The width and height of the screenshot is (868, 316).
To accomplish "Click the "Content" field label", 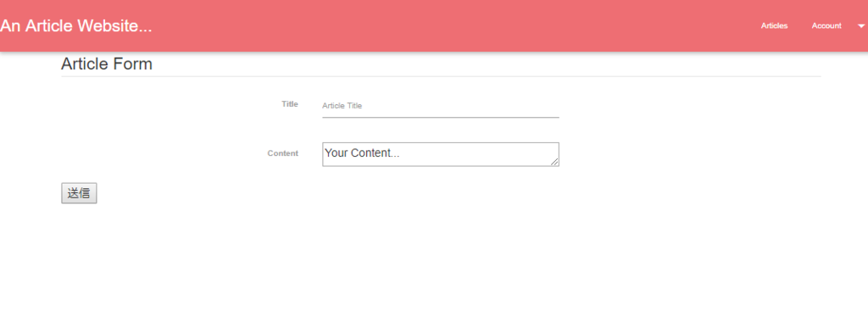I will pos(283,153).
